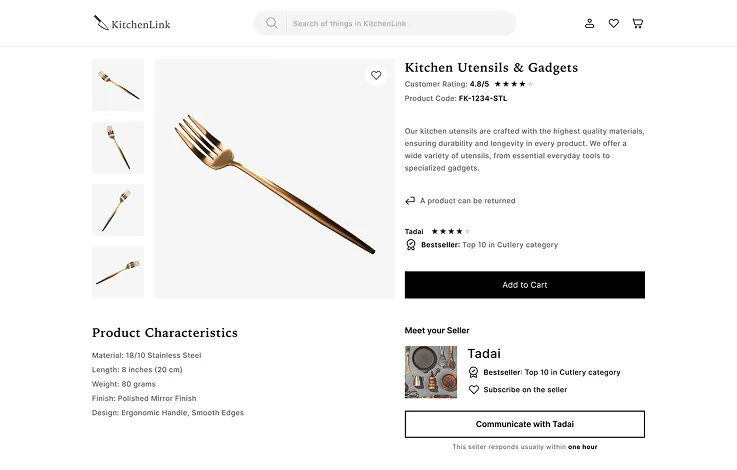The height and width of the screenshot is (470, 737).
Task: Select the third fork thumbnail
Action: [x=118, y=210]
